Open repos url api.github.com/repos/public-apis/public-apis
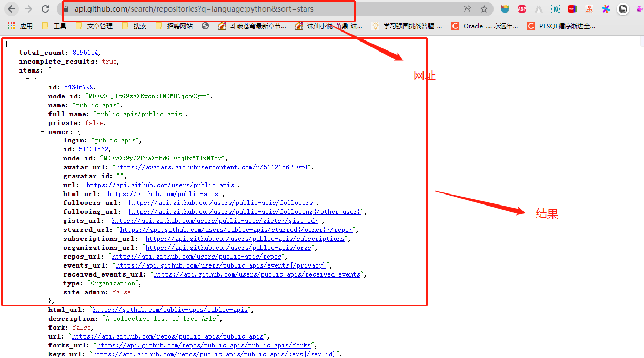 click(x=168, y=336)
